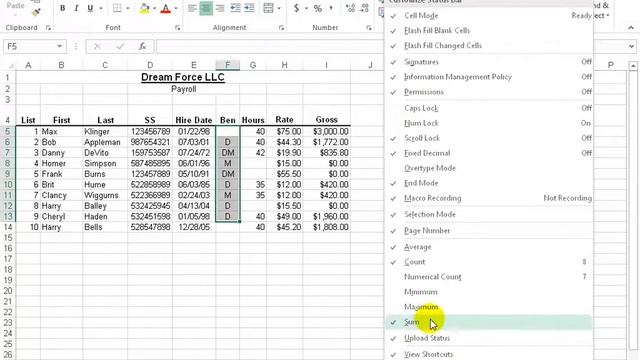Align text right

(220, 8)
